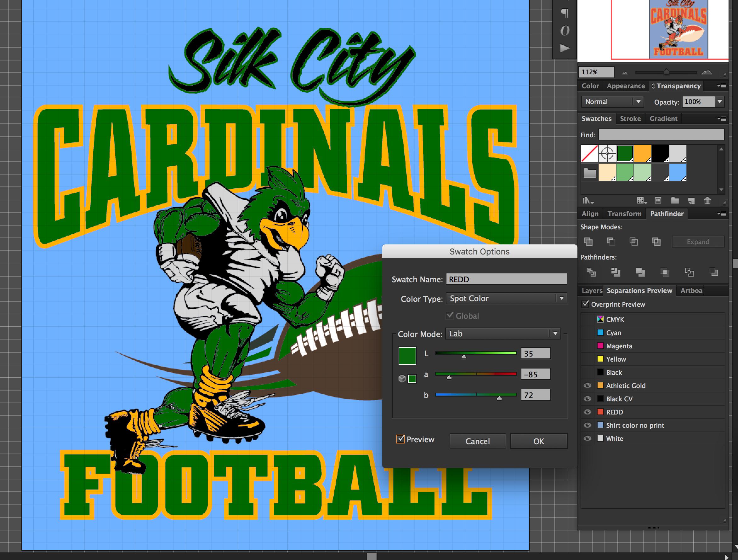Switch to the Layers tab

(592, 291)
